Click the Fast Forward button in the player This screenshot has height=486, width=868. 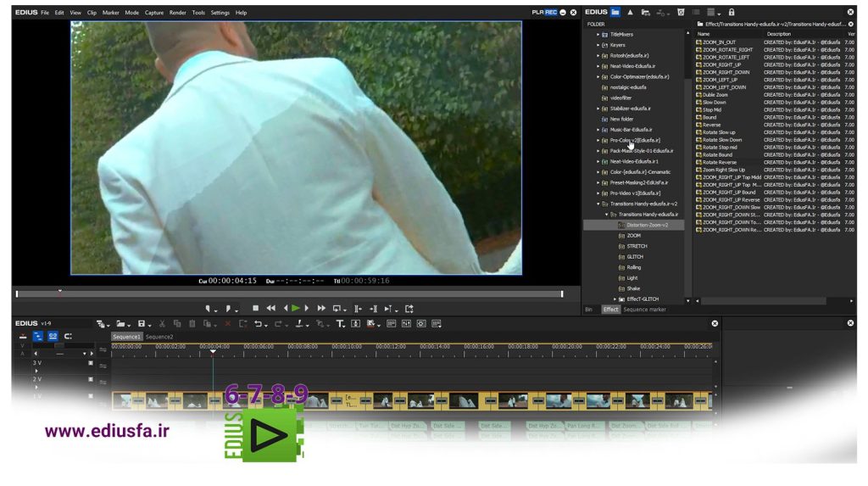click(321, 308)
